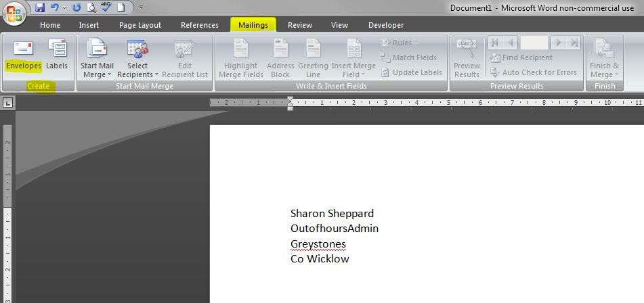Open the Developer tab
This screenshot has height=303, width=644.
tap(386, 25)
